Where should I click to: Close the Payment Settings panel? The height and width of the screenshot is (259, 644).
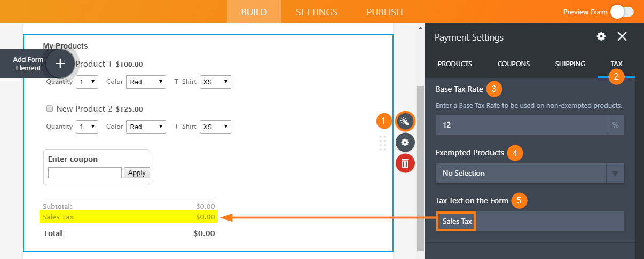(x=622, y=36)
